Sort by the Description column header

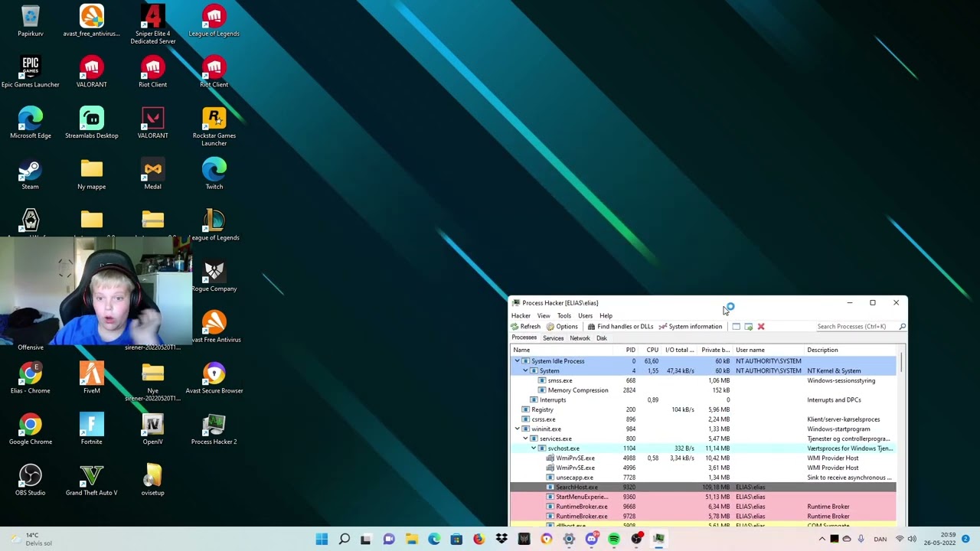pos(850,350)
